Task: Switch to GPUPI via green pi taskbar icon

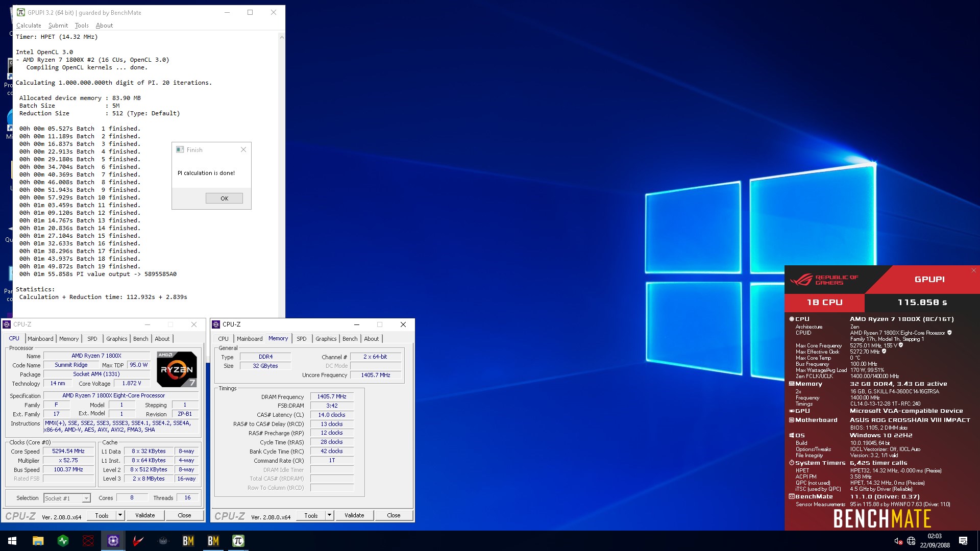Action: [238, 541]
